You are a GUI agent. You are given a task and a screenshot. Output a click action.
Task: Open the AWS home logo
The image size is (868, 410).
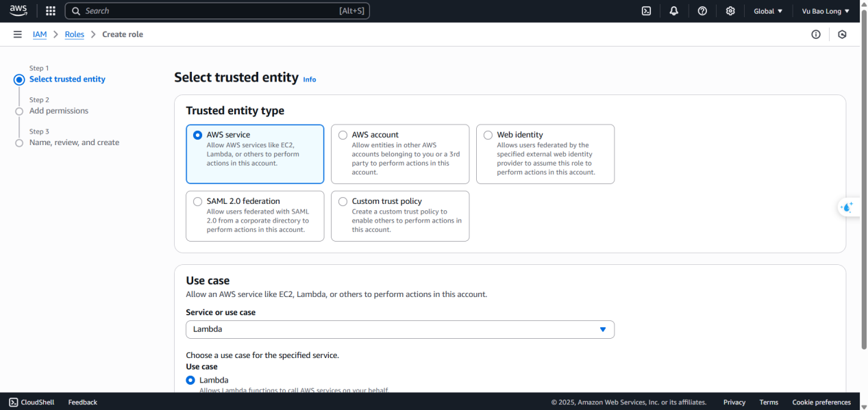coord(18,11)
